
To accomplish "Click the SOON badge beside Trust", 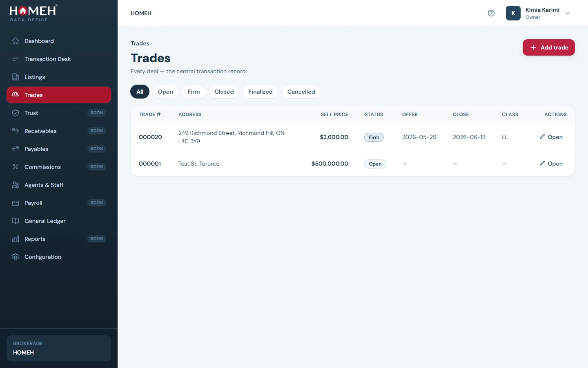I will click(97, 113).
